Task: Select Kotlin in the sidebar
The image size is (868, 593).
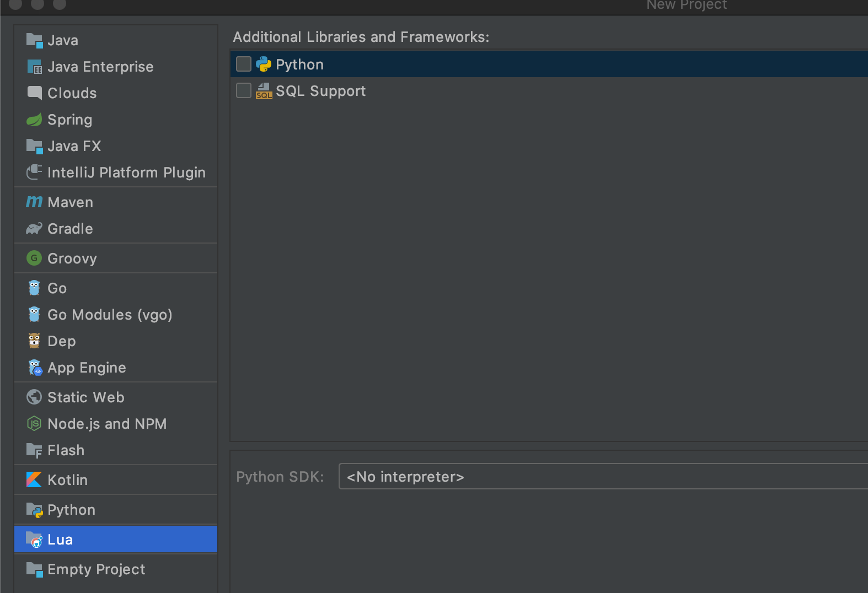Action: 116,480
